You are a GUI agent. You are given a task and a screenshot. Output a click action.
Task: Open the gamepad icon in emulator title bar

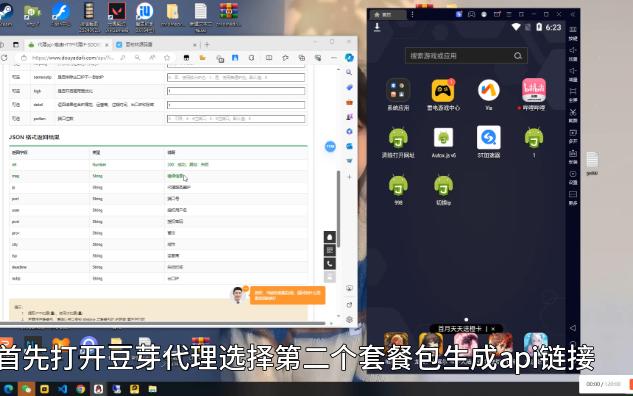click(471, 15)
